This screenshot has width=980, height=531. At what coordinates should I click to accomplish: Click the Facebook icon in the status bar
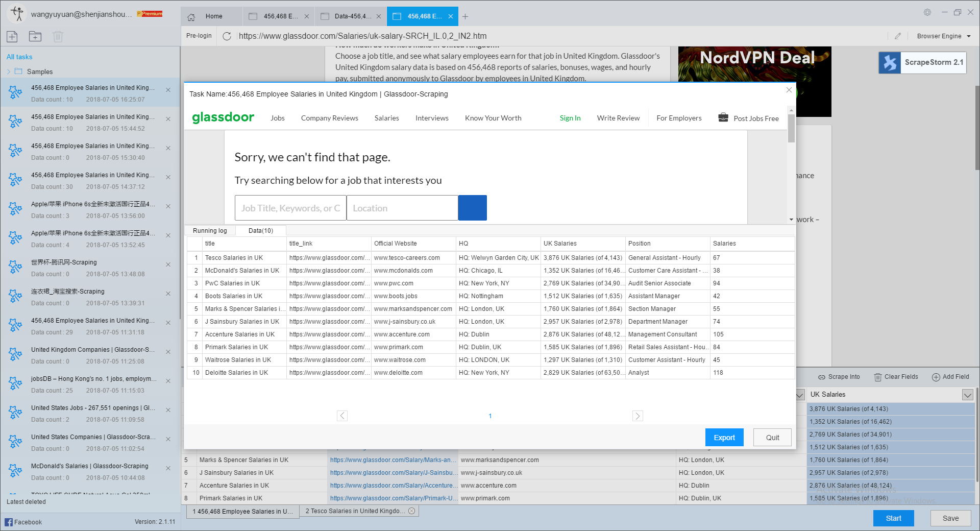[x=9, y=522]
